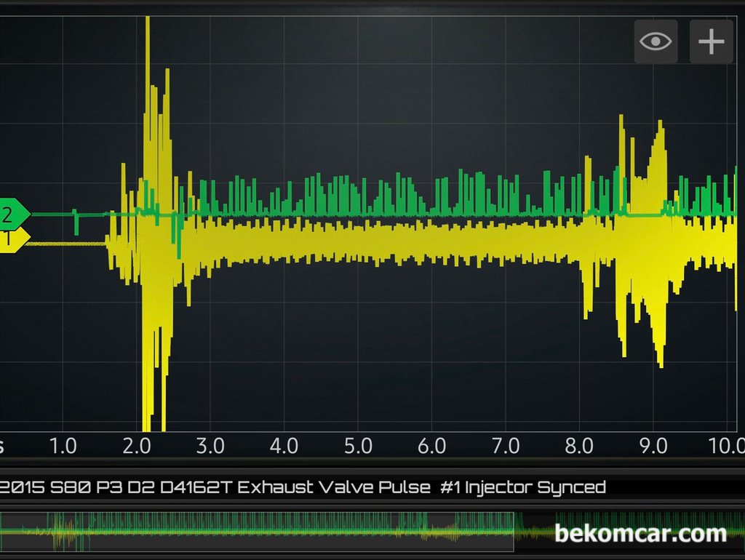Click the 1.0 time axis label

(63, 445)
